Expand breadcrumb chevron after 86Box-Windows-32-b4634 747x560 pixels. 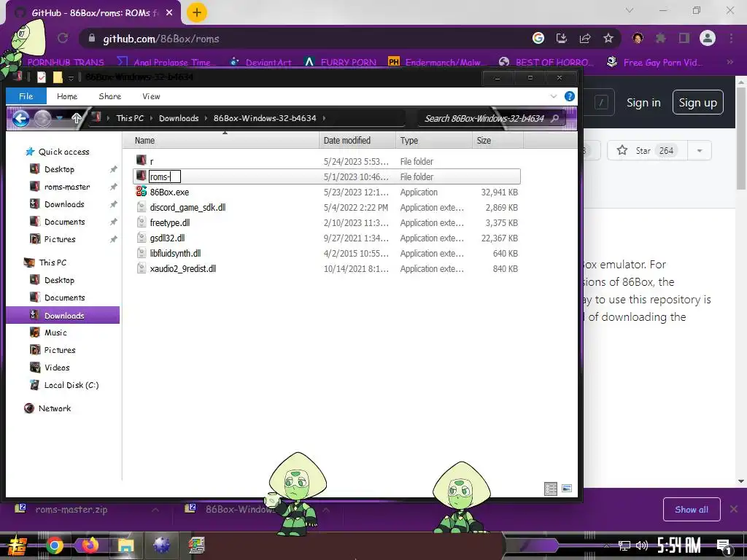[324, 118]
